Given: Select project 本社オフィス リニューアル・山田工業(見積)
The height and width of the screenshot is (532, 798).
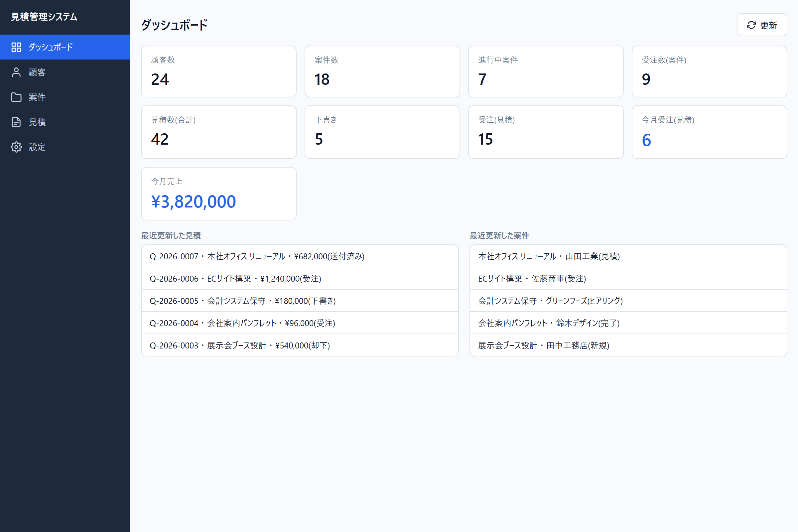Looking at the screenshot, I should tap(628, 256).
